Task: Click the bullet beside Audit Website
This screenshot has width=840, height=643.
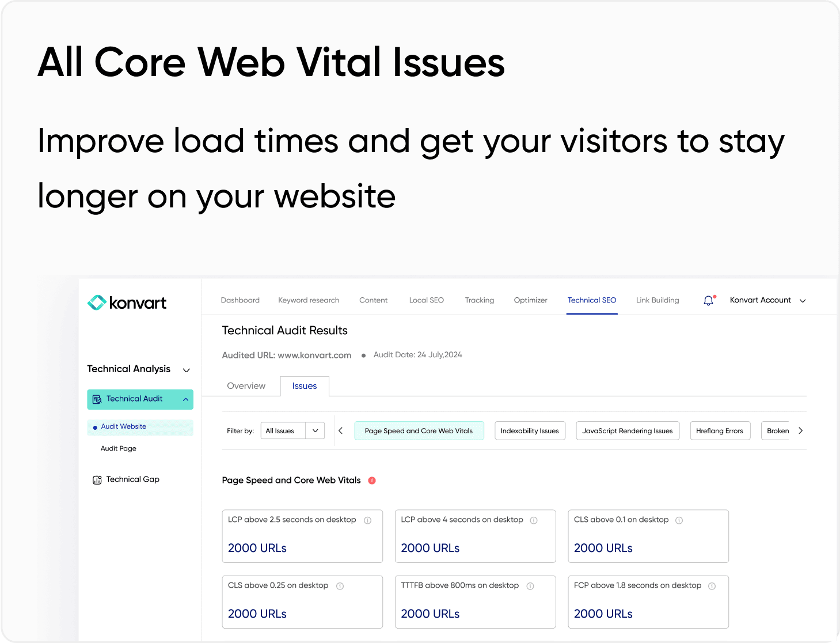Action: [x=94, y=427]
